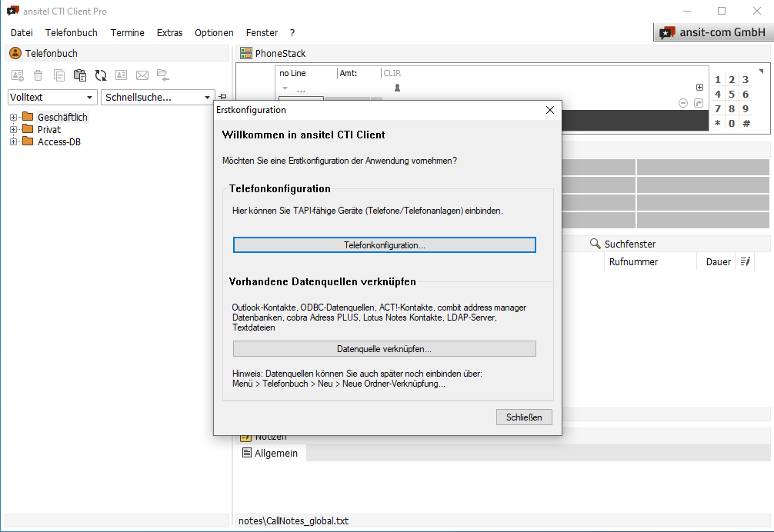Click the copy contact icon

tap(59, 75)
